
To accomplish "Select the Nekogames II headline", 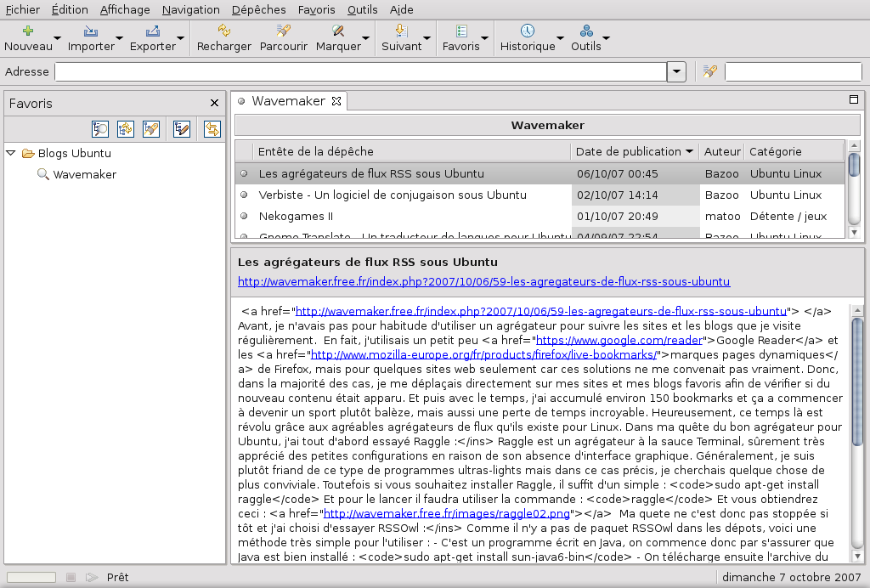I will [x=296, y=216].
